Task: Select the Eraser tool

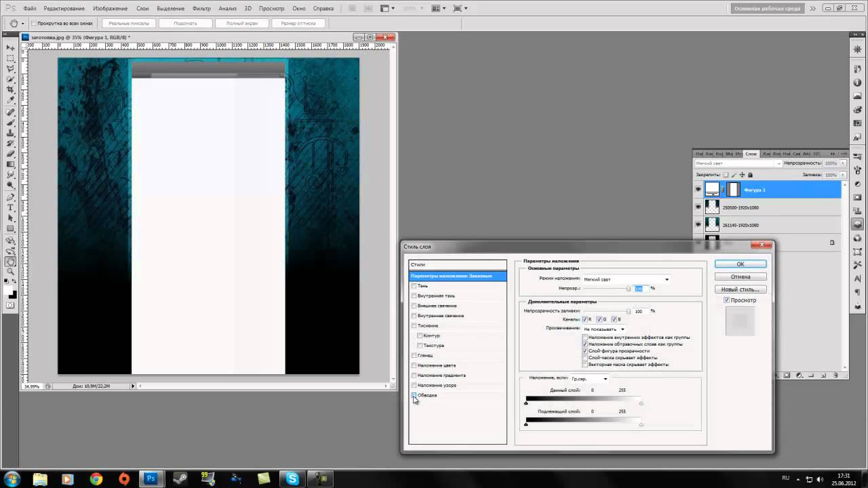Action: pyautogui.click(x=11, y=154)
